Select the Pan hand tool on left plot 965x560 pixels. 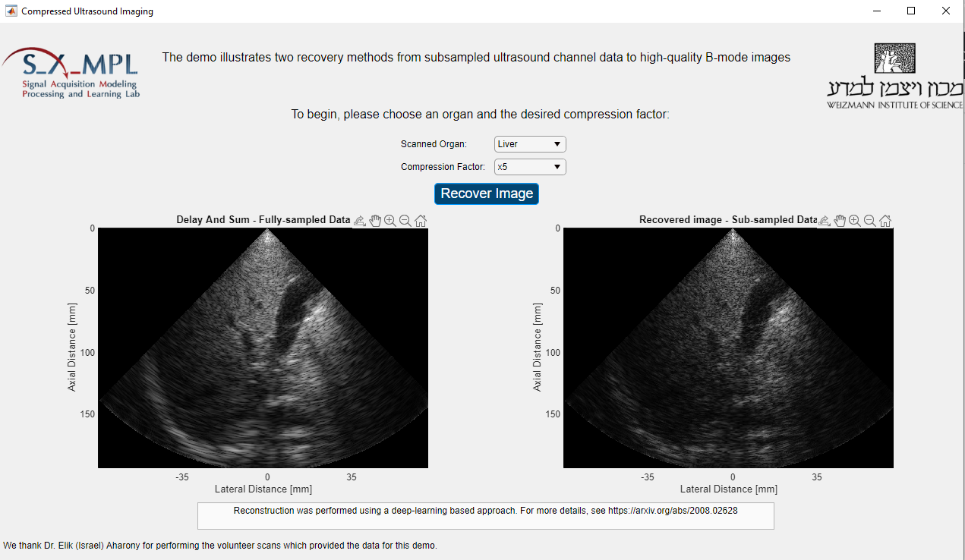[375, 221]
